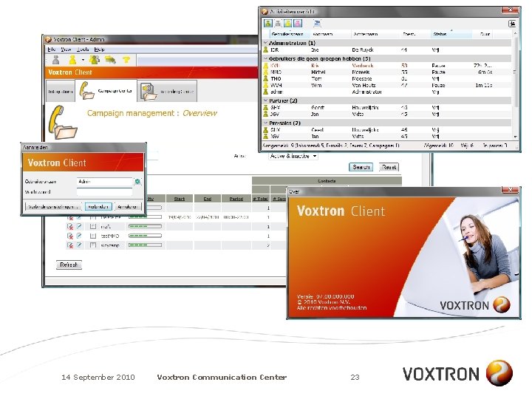Open the View menu
This screenshot has height=399, width=532.
coord(66,50)
